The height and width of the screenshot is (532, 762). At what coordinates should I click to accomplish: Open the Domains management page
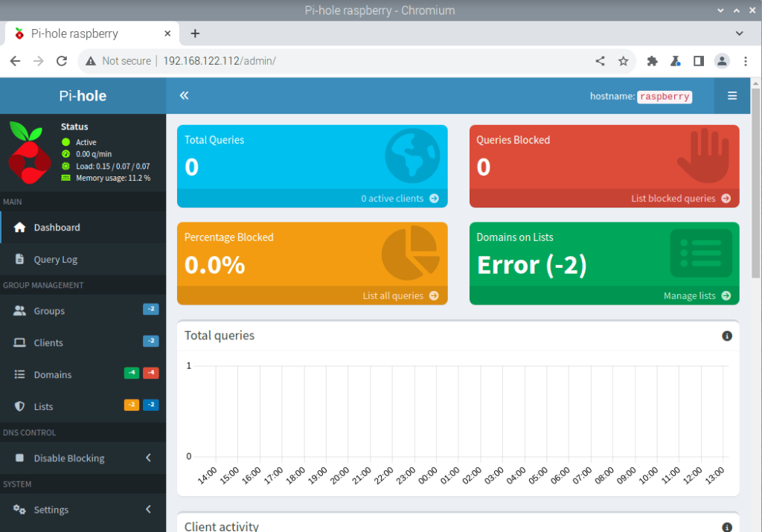[83, 374]
